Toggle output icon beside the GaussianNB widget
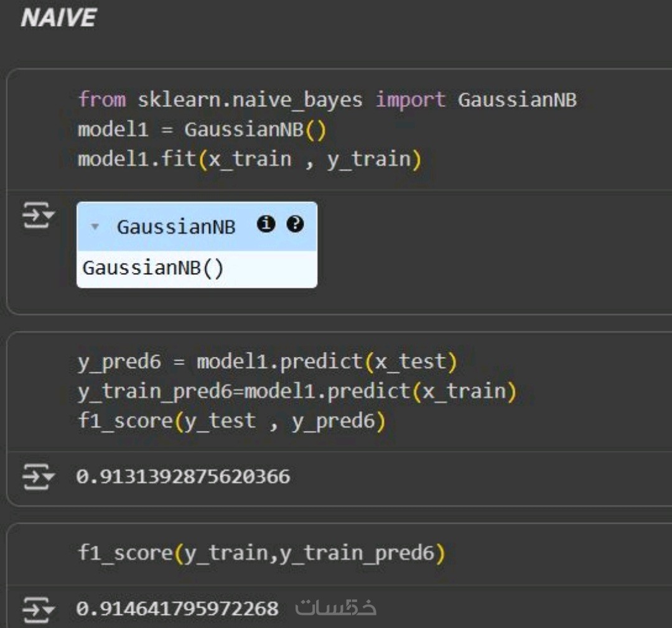 coord(38,215)
